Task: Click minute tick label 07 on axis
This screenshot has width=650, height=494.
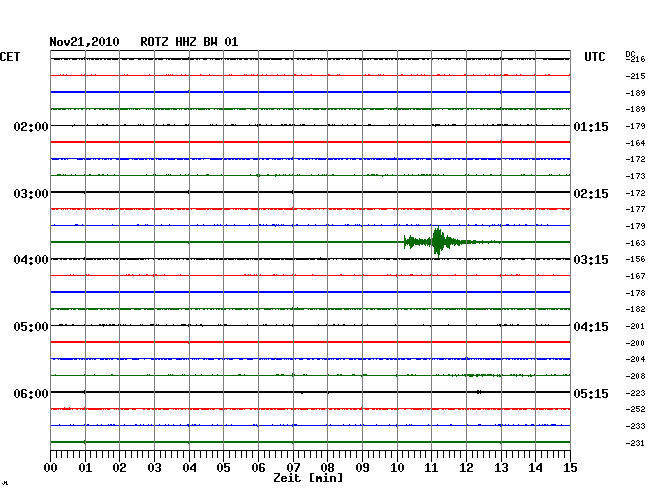Action: (x=293, y=468)
